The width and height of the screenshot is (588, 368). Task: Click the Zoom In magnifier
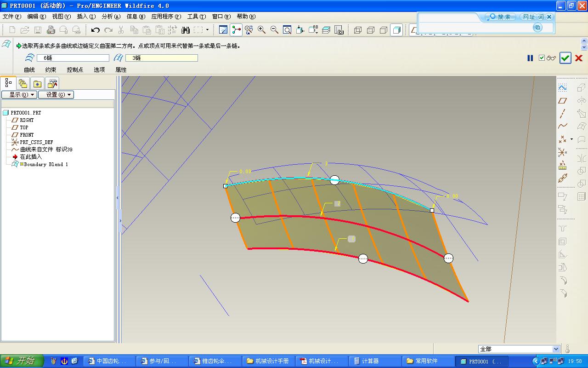click(262, 30)
